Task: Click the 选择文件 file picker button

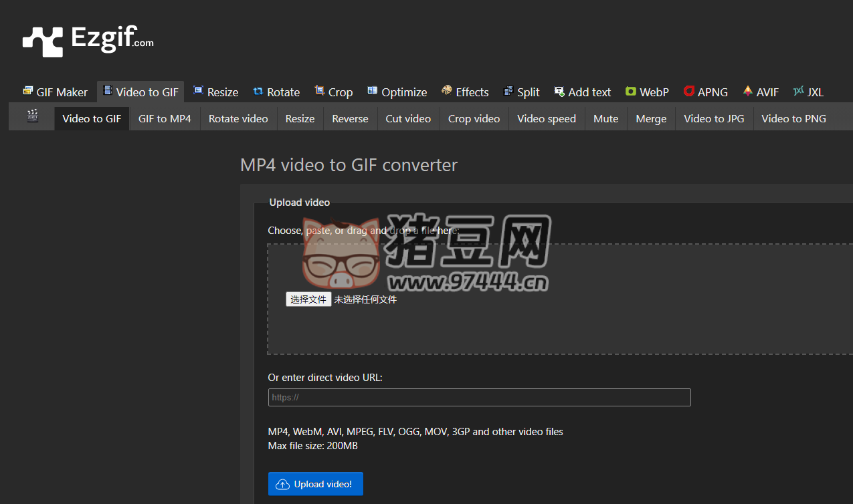Action: coord(308,299)
